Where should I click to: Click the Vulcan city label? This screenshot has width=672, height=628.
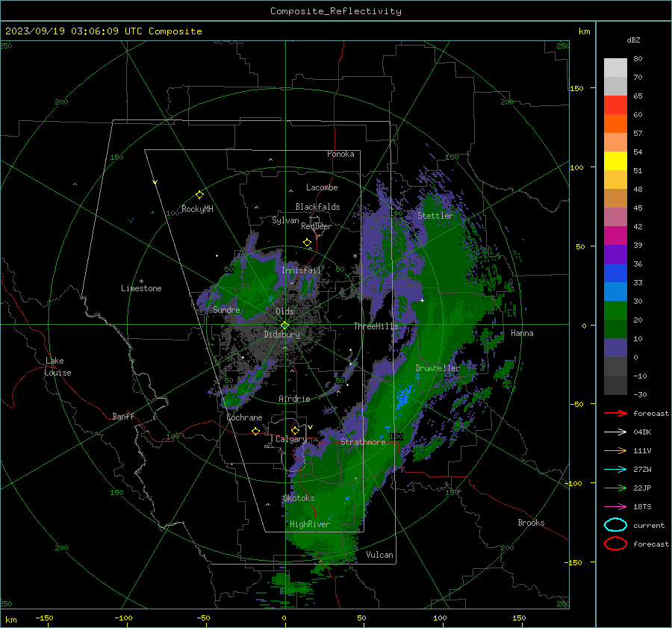[379, 555]
